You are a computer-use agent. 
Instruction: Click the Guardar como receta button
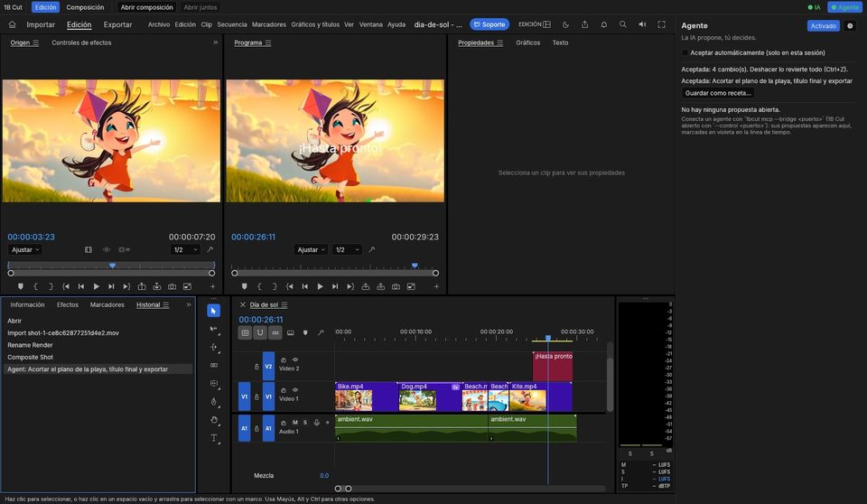(718, 93)
